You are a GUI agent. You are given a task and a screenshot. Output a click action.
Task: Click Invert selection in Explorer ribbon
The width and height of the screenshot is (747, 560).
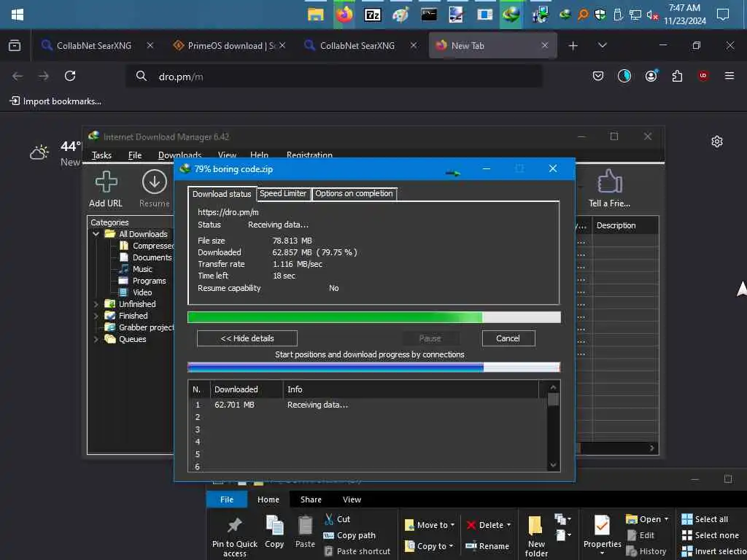pos(713,551)
